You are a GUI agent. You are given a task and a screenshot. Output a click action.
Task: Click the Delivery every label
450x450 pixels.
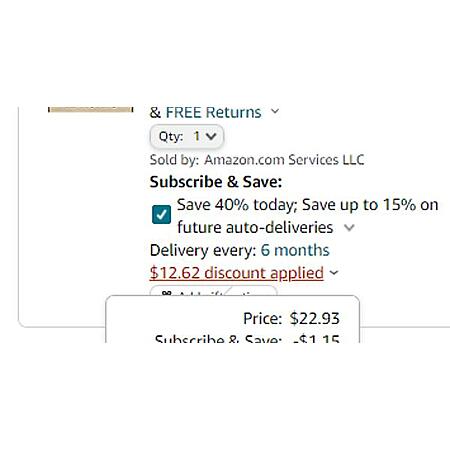(x=203, y=250)
